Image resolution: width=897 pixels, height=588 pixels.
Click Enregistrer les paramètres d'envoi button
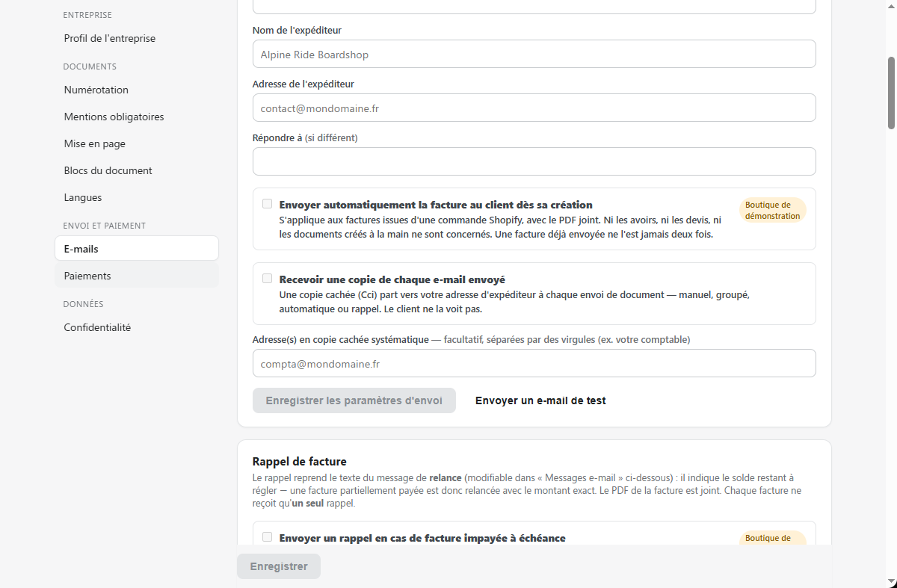click(354, 400)
